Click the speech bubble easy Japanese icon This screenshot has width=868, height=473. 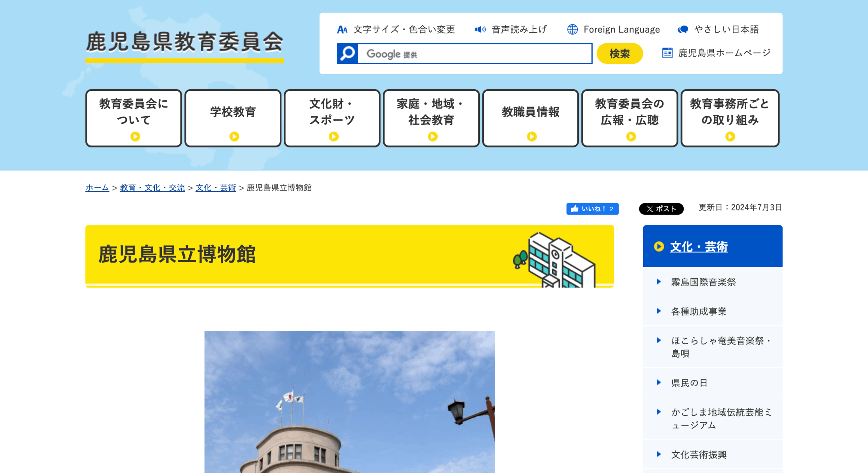coord(683,29)
